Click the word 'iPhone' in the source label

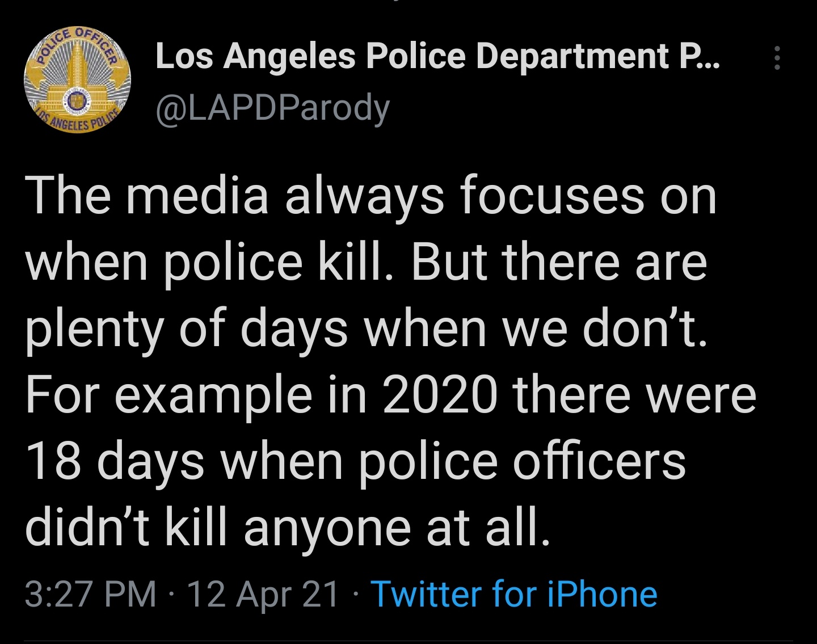pos(602,594)
